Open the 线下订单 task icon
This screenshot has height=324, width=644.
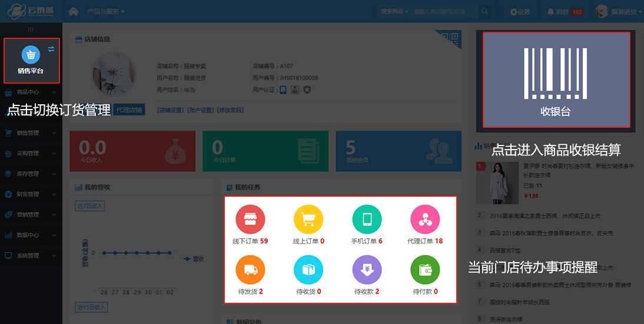tap(250, 220)
